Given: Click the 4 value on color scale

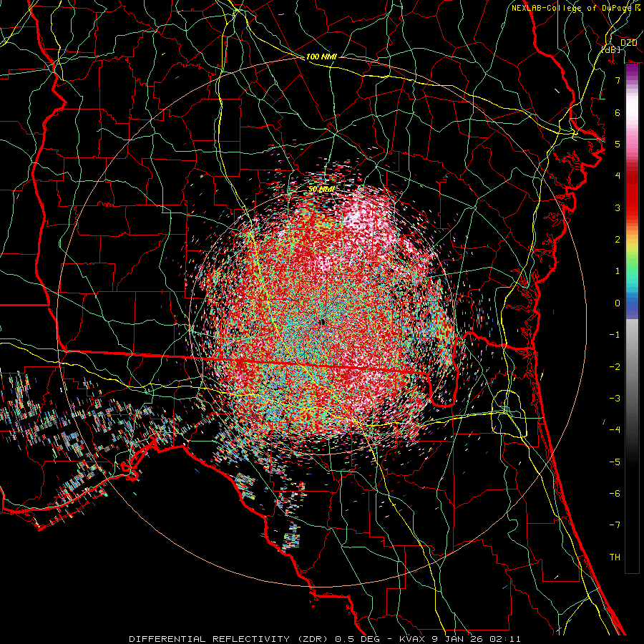Looking at the screenshot, I should click(618, 176).
